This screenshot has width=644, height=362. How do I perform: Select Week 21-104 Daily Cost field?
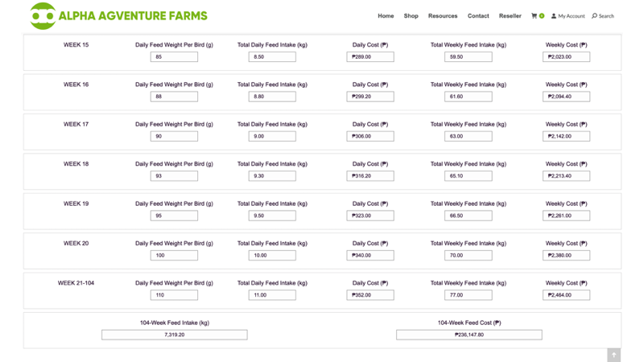pyautogui.click(x=370, y=295)
